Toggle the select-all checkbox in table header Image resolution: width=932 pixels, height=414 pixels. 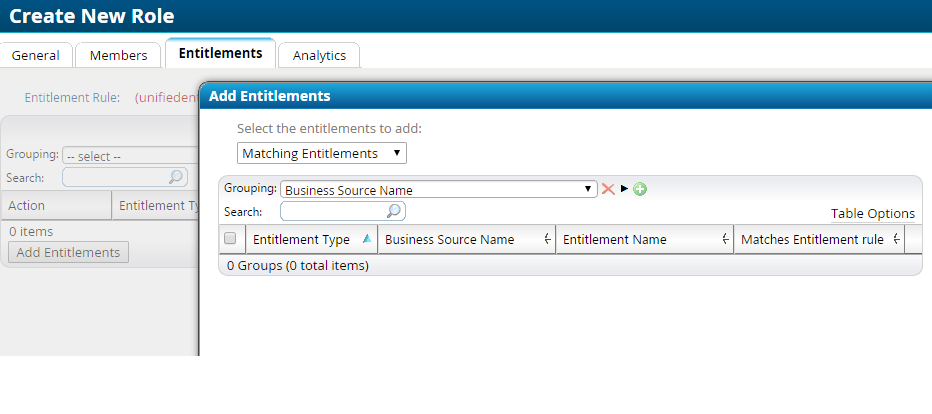230,239
